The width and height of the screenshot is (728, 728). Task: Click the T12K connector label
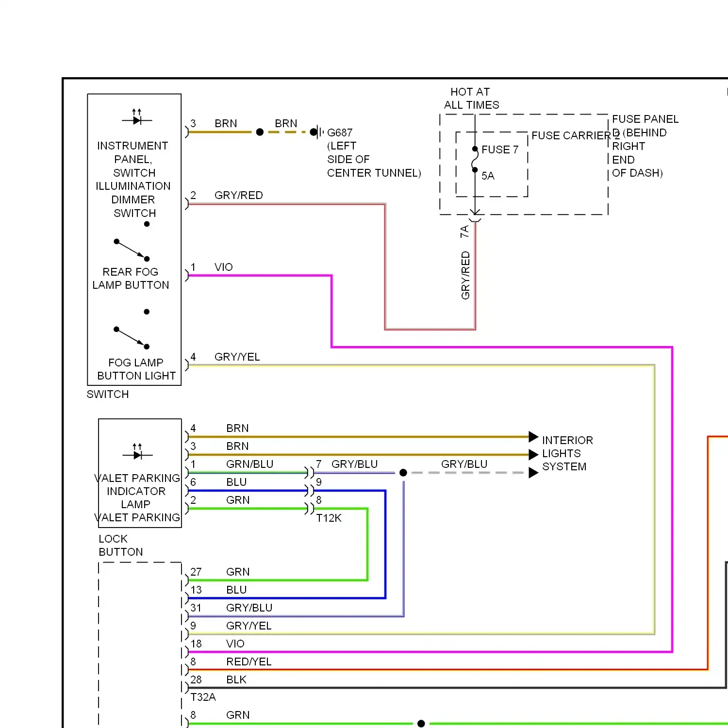coord(329,518)
